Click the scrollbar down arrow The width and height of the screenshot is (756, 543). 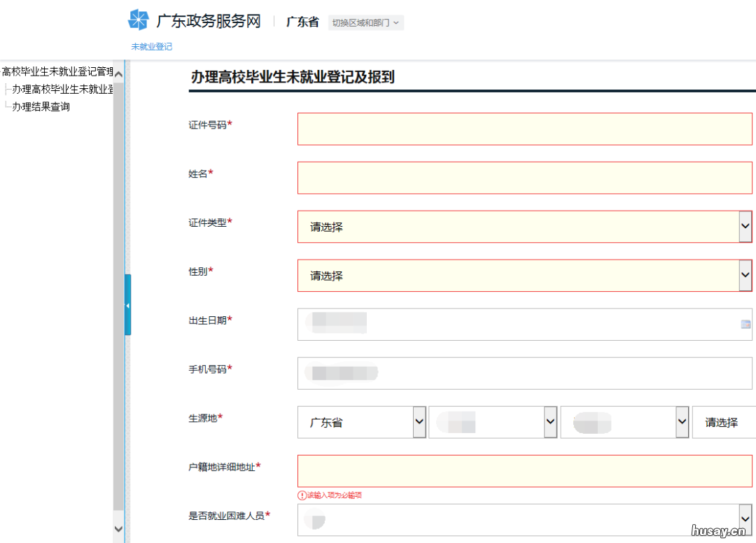tap(118, 529)
